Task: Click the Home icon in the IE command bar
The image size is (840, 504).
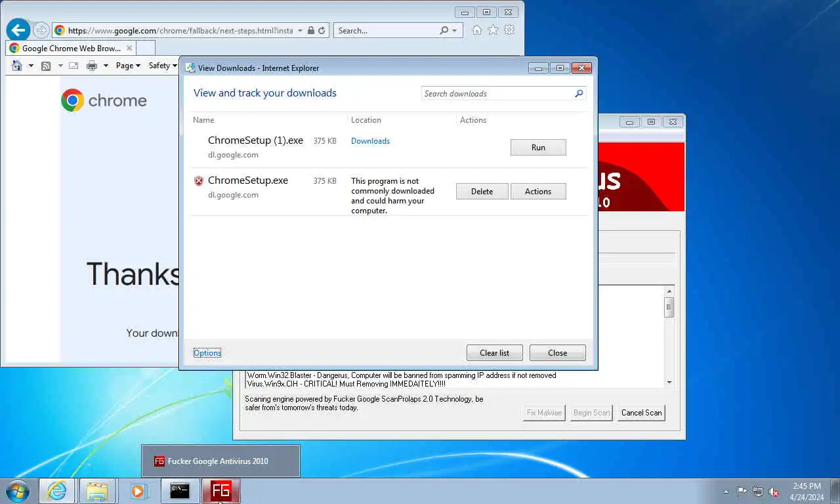Action: coord(17,66)
